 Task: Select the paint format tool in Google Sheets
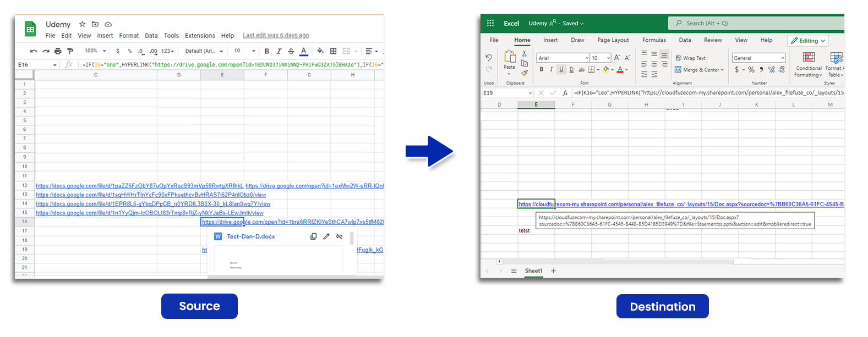pos(70,51)
